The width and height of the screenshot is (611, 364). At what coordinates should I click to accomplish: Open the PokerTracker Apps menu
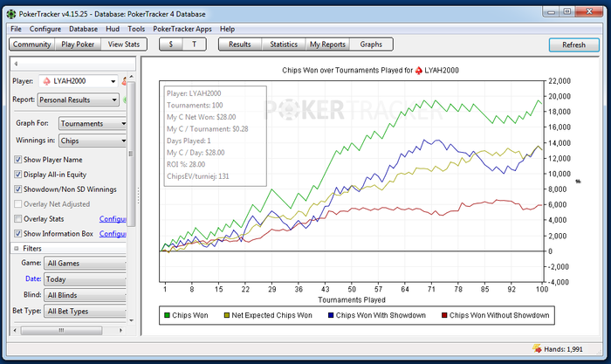[182, 29]
